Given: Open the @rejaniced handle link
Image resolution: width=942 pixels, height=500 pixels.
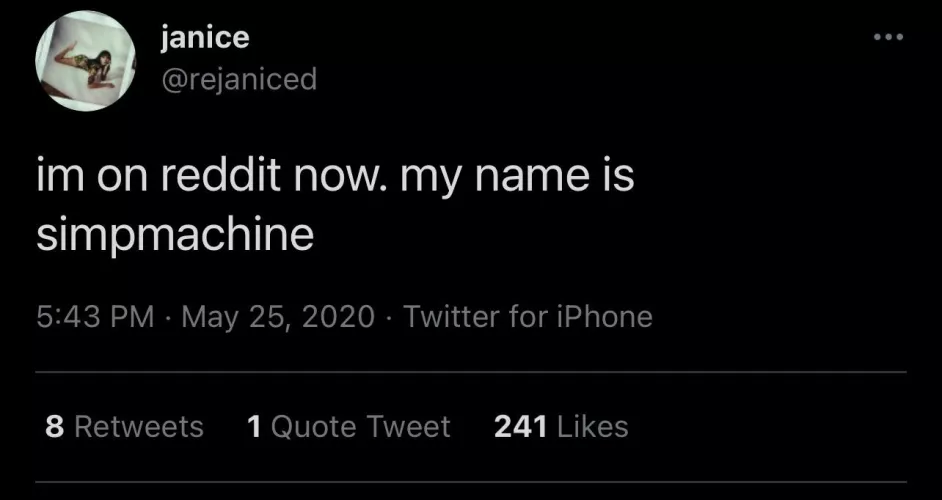Looking at the screenshot, I should (238, 79).
